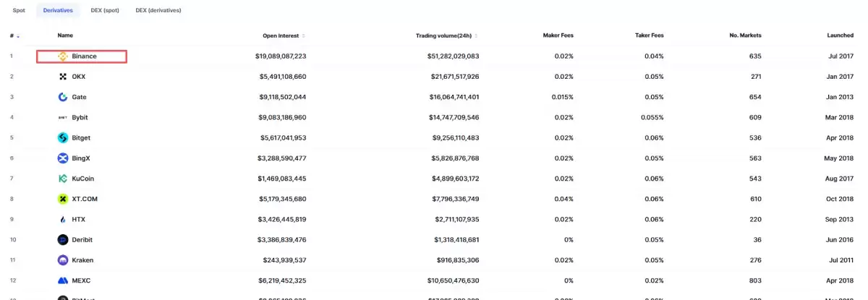868x300 pixels.
Task: Open the BingX exchange link
Action: [x=81, y=158]
